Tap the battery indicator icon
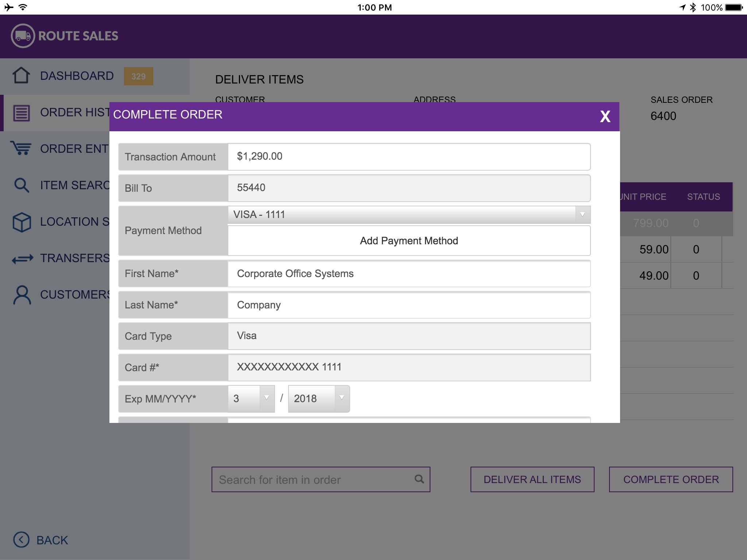This screenshot has height=560, width=747. (734, 7)
